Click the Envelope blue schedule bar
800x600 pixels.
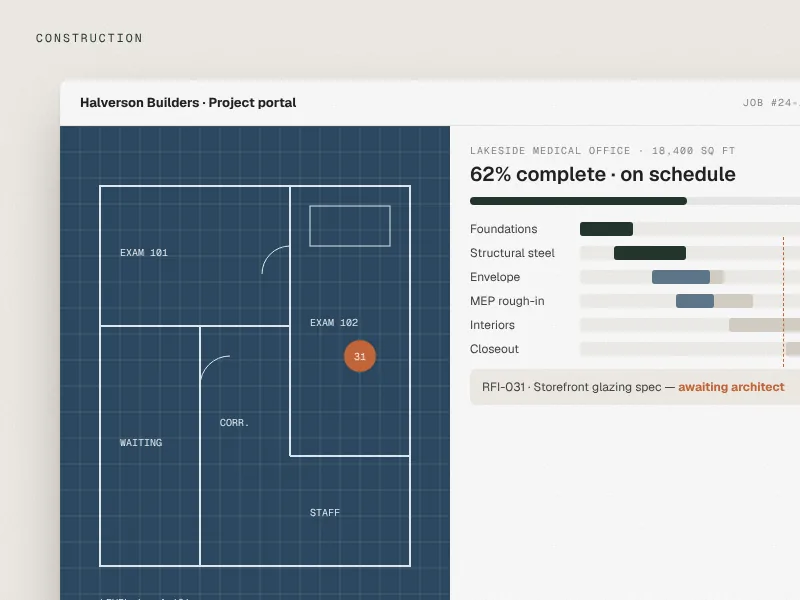point(681,277)
